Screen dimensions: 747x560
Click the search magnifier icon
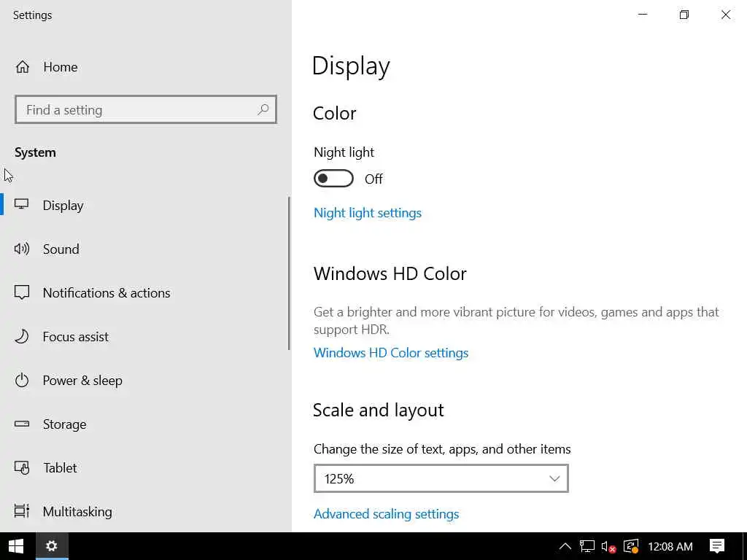coord(263,109)
